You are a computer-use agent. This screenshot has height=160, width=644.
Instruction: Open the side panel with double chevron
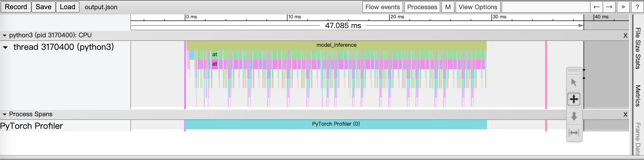(x=623, y=7)
